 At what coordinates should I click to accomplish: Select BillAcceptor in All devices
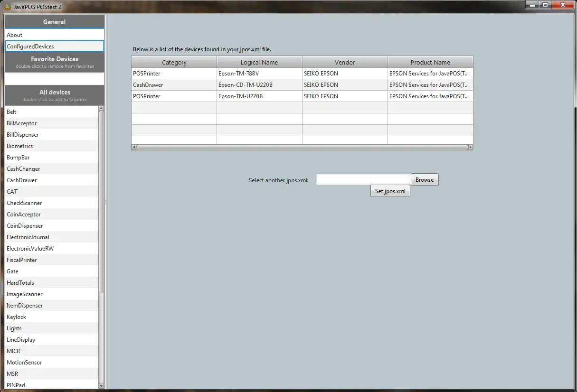pyautogui.click(x=51, y=123)
